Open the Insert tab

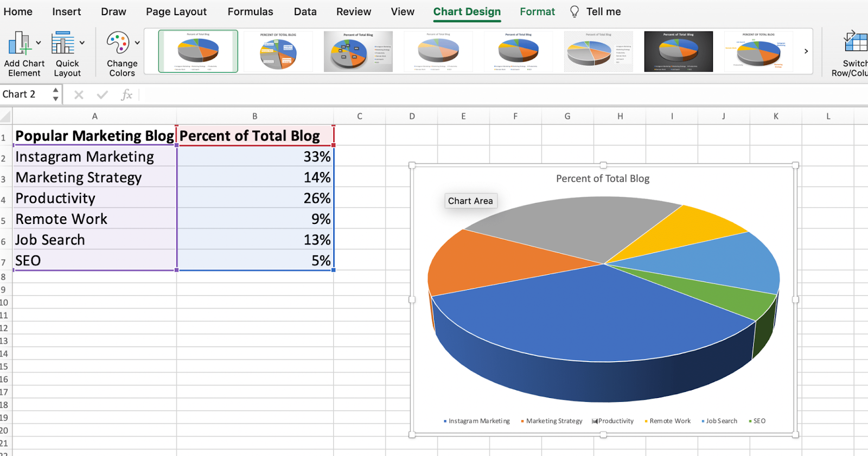(67, 11)
